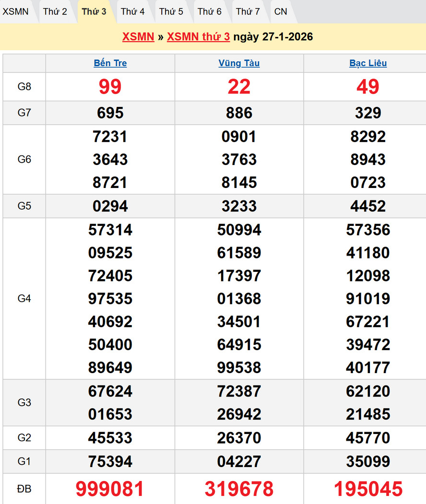Viewport: 426px width, 504px height.
Task: Select the CN (Sunday) tab
Action: coord(281,12)
